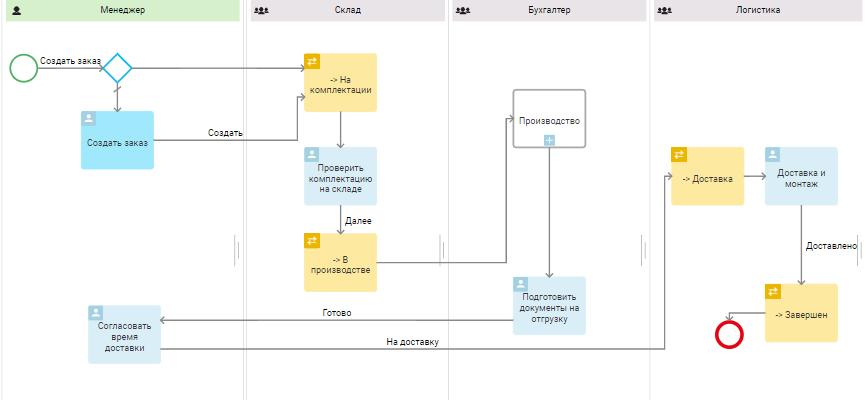Click 'Подготовить документы на отгрузку' task
The image size is (866, 400).
point(549,306)
